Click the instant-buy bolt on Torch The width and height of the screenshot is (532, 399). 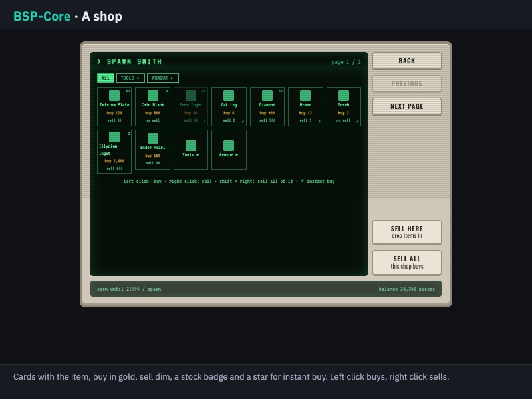(358, 122)
